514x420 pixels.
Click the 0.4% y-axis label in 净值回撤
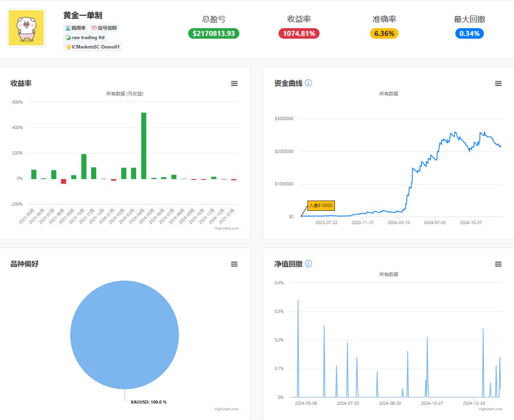pos(279,283)
